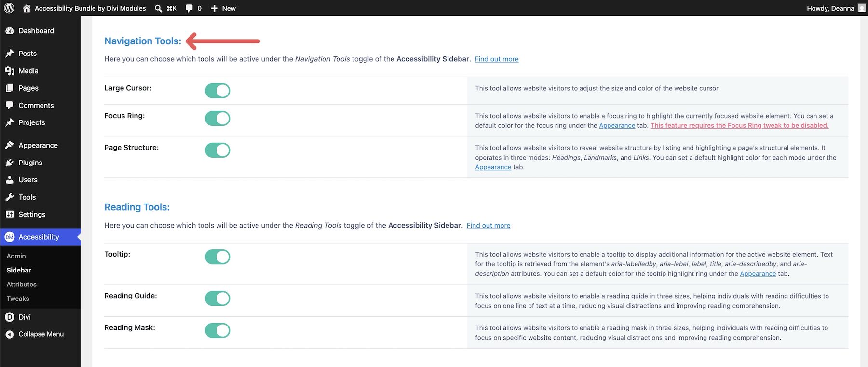Turn off the Page Structure toggle
868x367 pixels.
(x=217, y=150)
